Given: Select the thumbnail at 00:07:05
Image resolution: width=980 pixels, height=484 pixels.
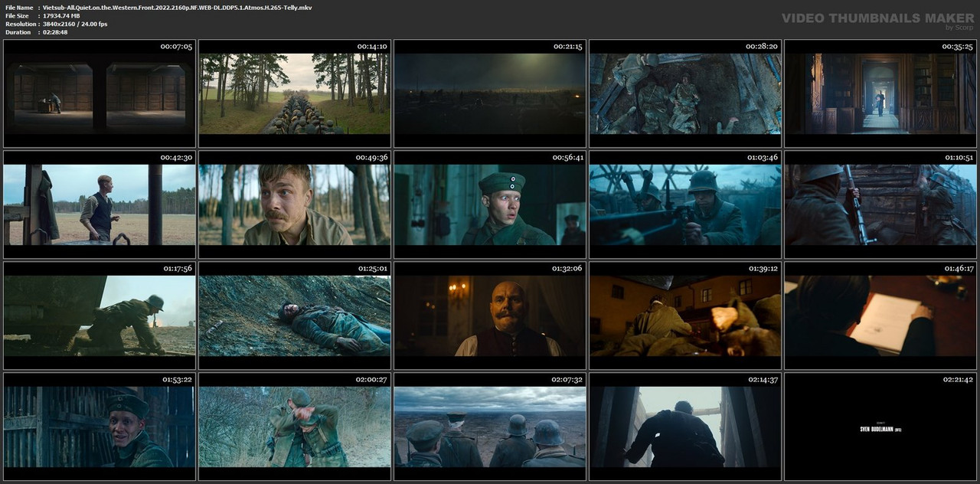Looking at the screenshot, I should [100, 93].
